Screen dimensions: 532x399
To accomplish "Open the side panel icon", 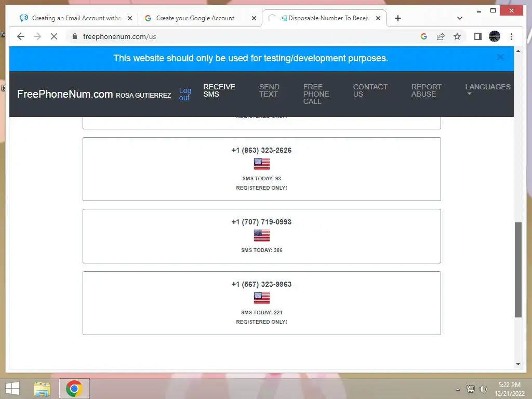I will coord(478,36).
